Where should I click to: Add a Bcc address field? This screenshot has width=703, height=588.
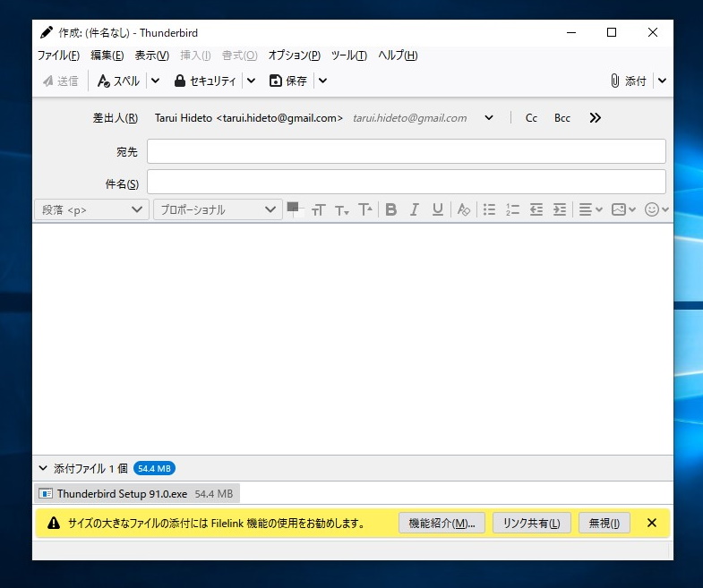pos(562,118)
